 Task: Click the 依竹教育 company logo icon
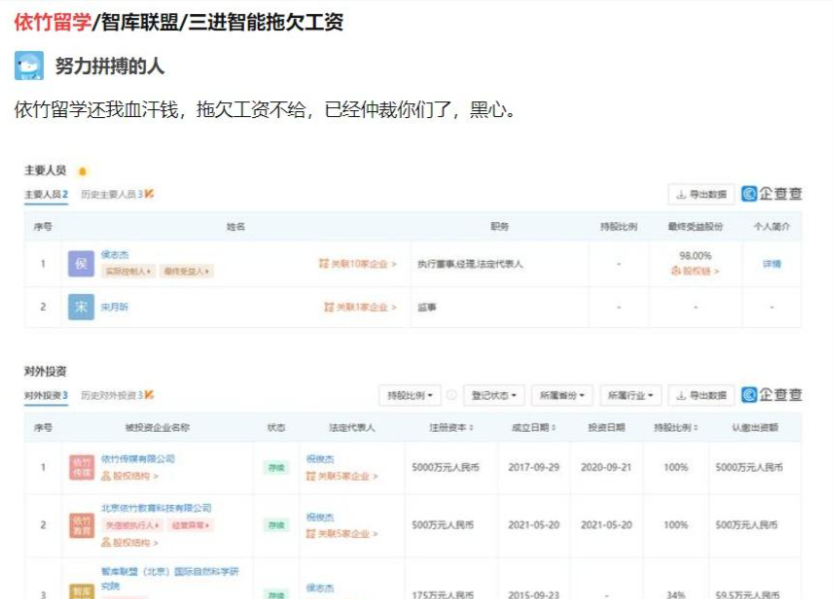(x=81, y=524)
